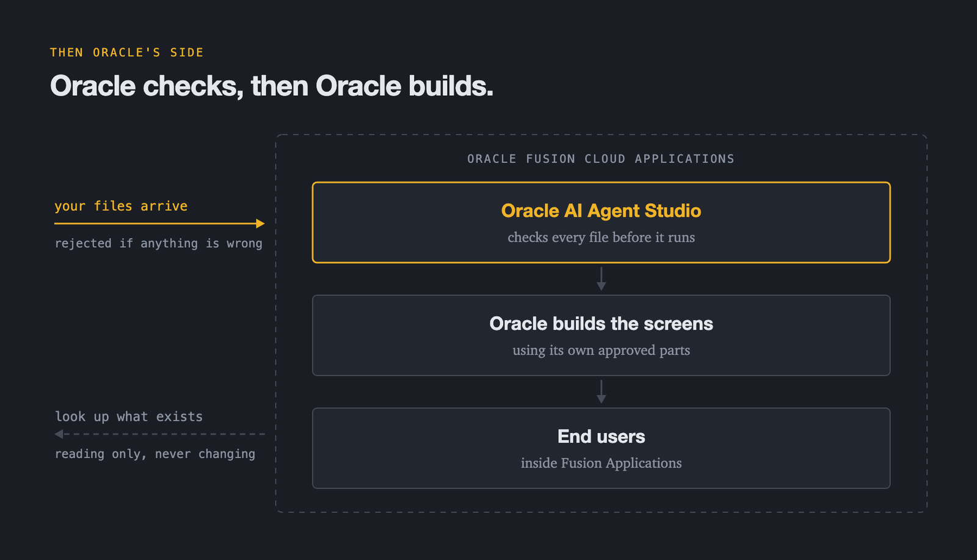Click the heading 'Oracle checks, then Oracle builds.'
977x560 pixels.
click(x=272, y=86)
